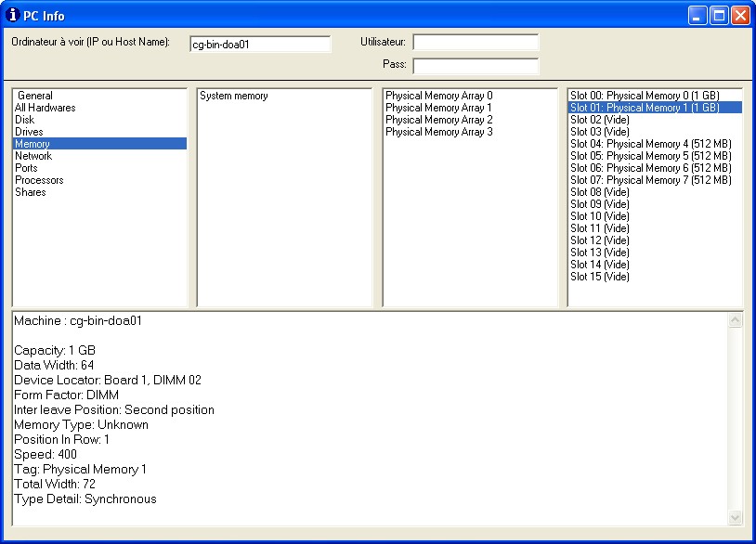Minimize the PC Info window
Image resolution: width=756 pixels, height=544 pixels.
(x=697, y=15)
